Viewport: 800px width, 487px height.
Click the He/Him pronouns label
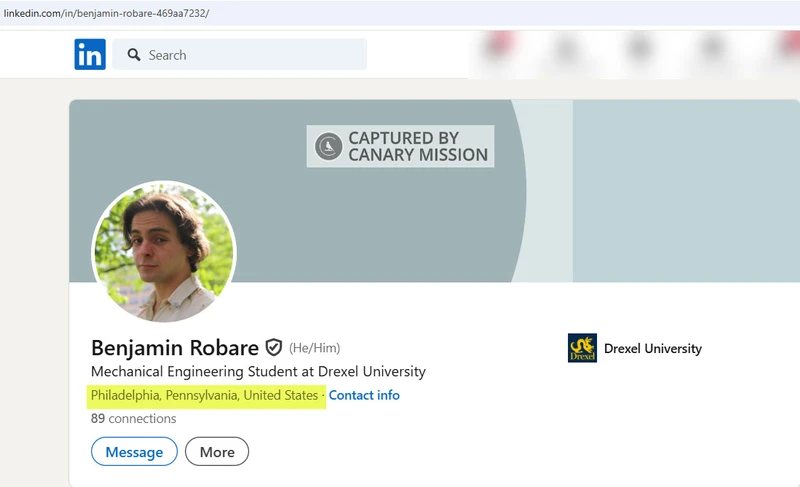[315, 348]
